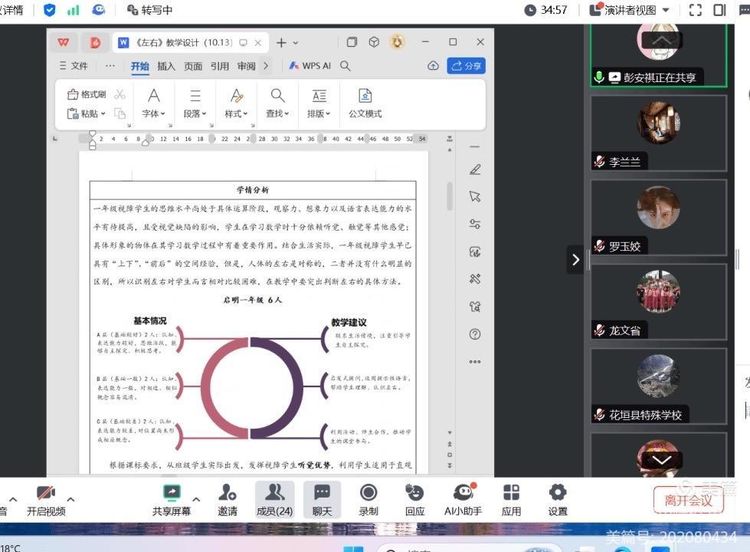
Task: Open the 样式 styles dropdown
Action: 236,103
